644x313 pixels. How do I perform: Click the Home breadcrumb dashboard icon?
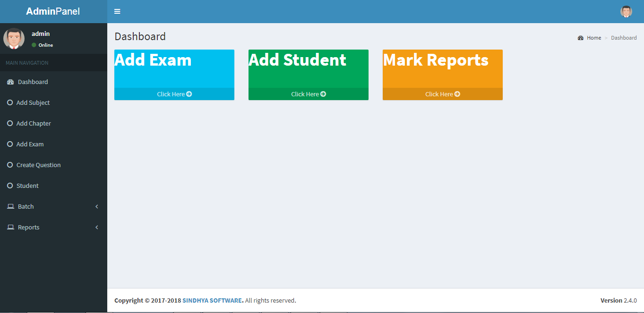[581, 38]
